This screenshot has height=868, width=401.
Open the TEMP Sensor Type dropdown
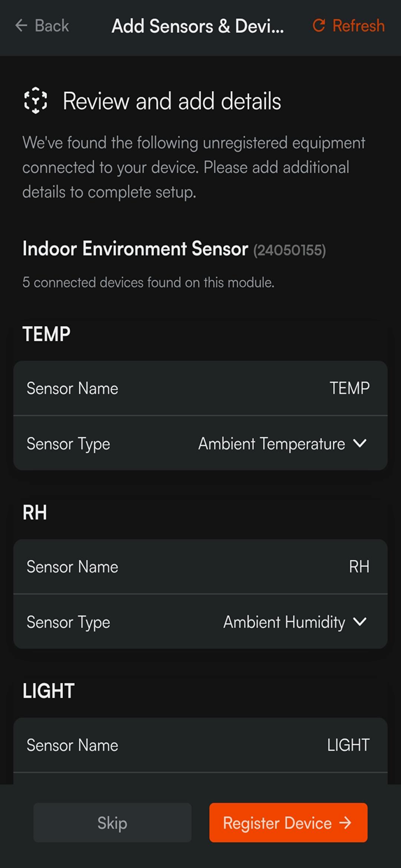200,443
